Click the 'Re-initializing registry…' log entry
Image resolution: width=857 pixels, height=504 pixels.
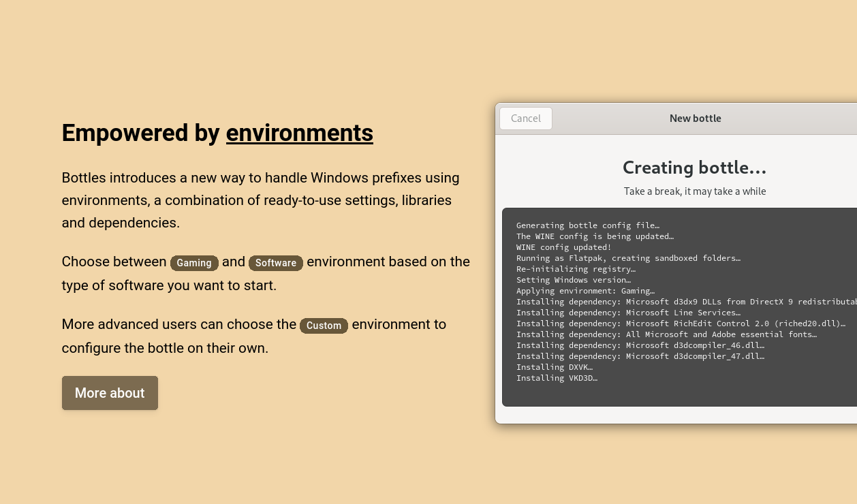click(575, 269)
